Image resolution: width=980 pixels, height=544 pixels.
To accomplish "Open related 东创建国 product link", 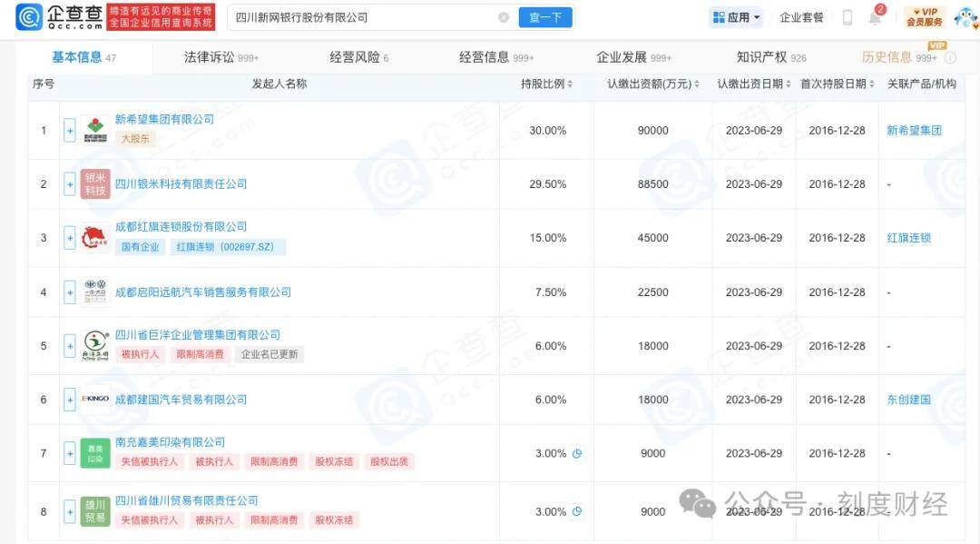I will (x=908, y=400).
